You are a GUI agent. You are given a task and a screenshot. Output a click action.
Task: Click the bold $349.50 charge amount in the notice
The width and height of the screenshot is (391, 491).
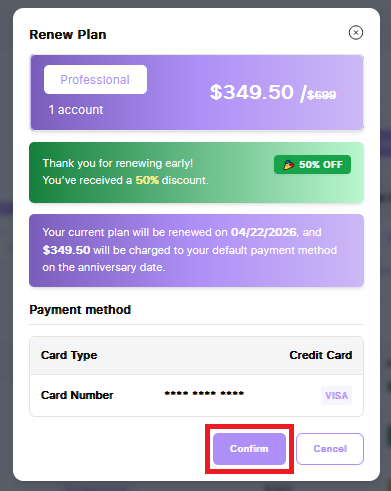point(66,250)
